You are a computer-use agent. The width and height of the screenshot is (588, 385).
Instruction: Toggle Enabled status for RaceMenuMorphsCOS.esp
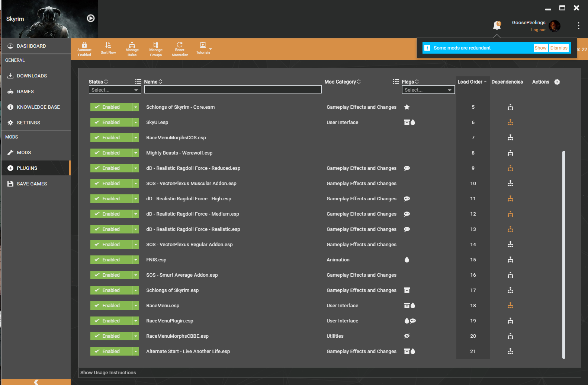coord(111,138)
